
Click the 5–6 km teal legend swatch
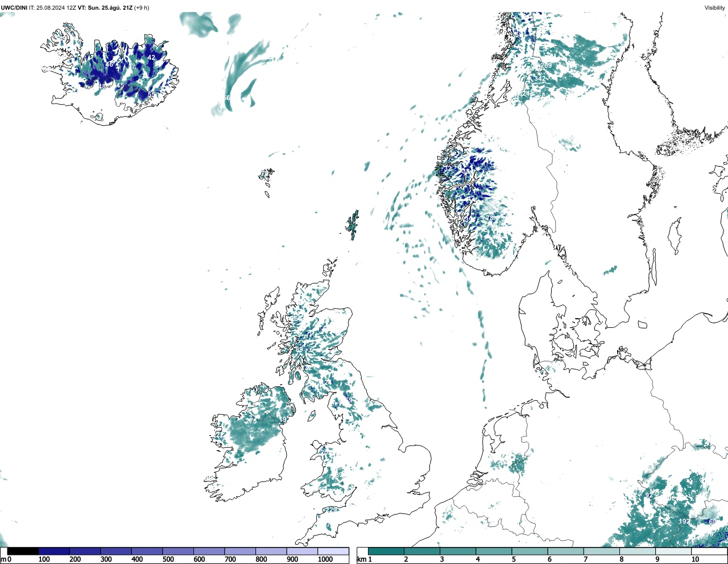(530, 551)
